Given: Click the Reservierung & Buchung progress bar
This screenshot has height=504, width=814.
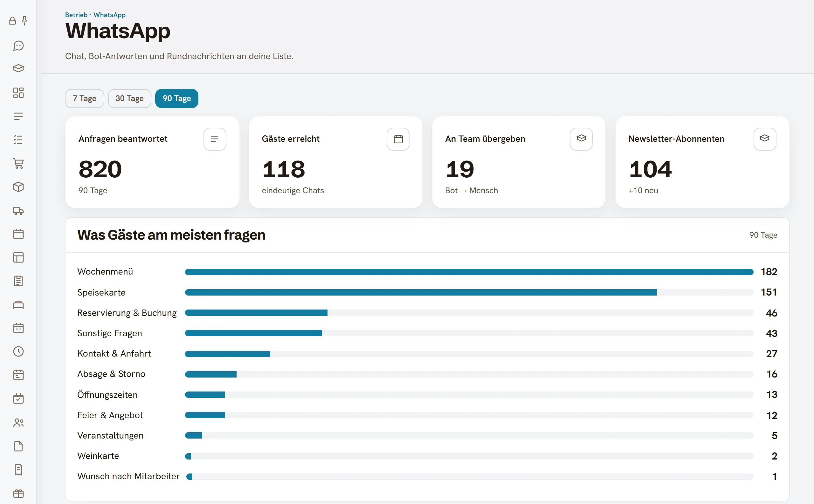Looking at the screenshot, I should click(x=469, y=313).
